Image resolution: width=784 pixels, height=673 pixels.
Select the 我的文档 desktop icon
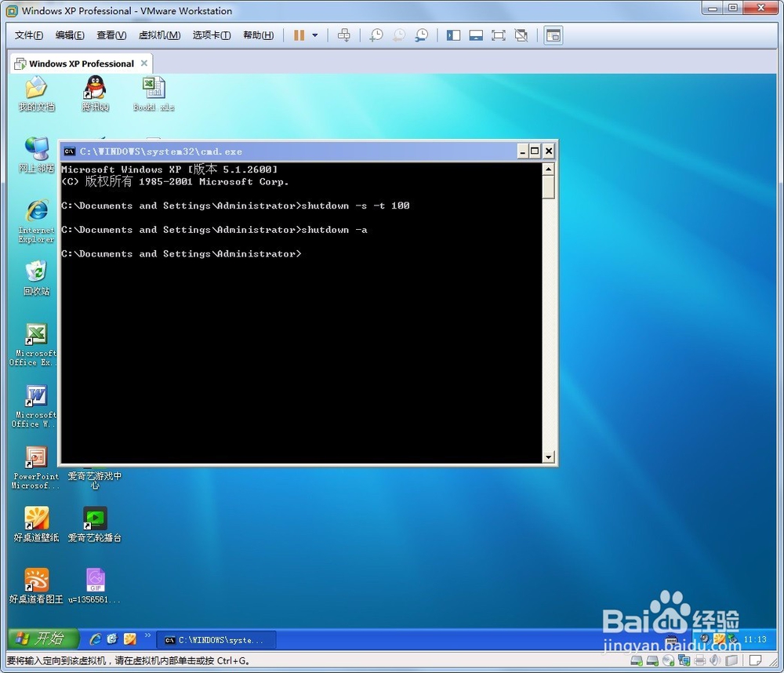(37, 93)
